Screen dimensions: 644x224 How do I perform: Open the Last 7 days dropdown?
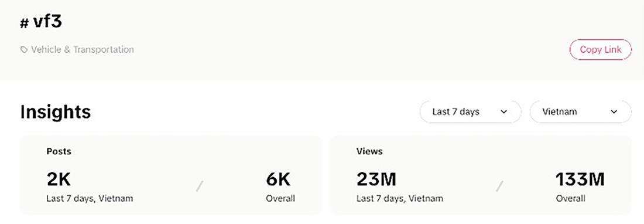(470, 112)
